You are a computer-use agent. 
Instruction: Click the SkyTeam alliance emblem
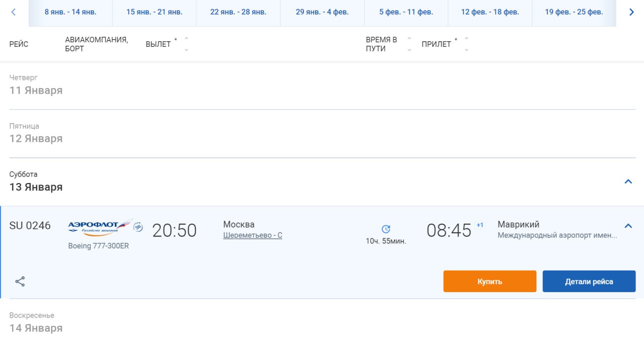point(138,227)
